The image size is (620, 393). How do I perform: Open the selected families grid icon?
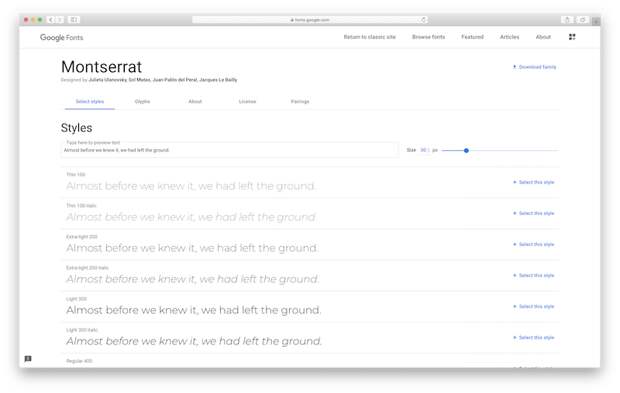[572, 37]
